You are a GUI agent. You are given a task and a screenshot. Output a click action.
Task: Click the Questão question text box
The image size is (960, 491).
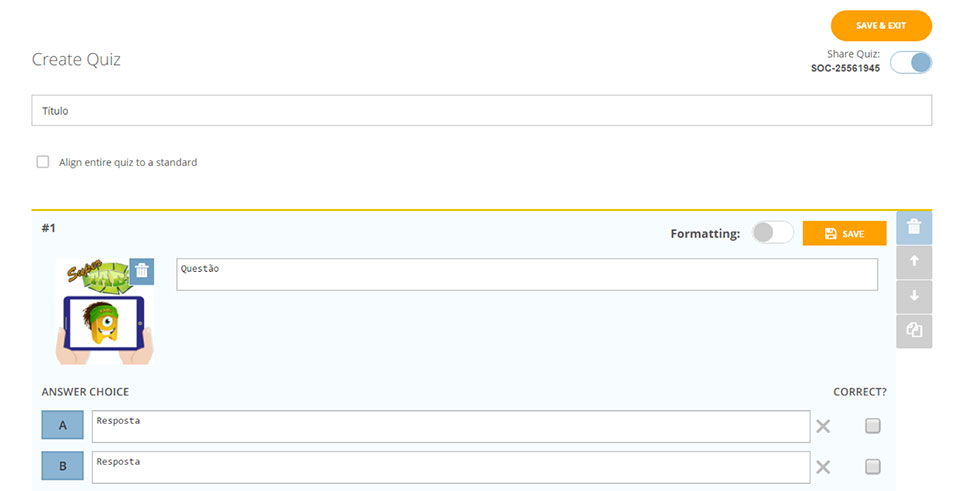point(527,275)
